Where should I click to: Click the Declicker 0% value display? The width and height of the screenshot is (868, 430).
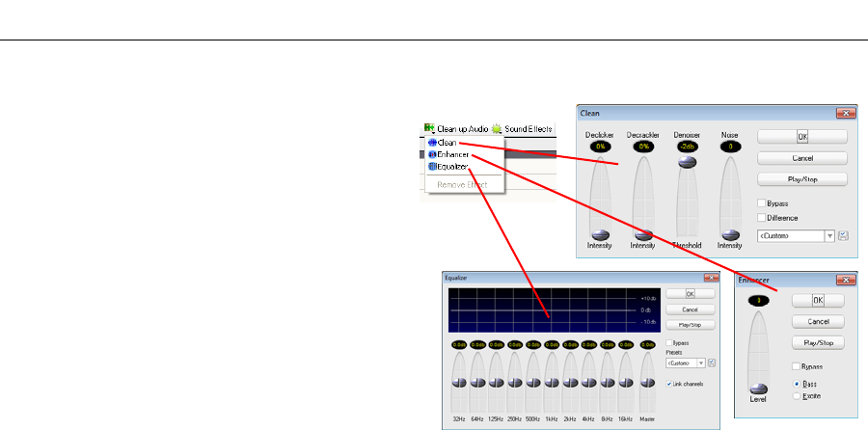(x=601, y=147)
